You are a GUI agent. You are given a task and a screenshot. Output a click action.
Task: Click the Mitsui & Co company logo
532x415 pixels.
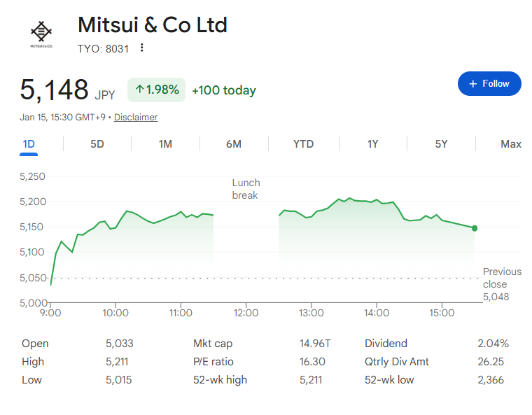[41, 34]
